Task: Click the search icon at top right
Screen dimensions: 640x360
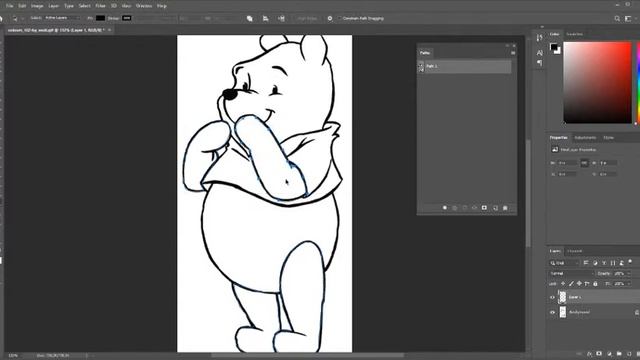Action: pyautogui.click(x=617, y=19)
